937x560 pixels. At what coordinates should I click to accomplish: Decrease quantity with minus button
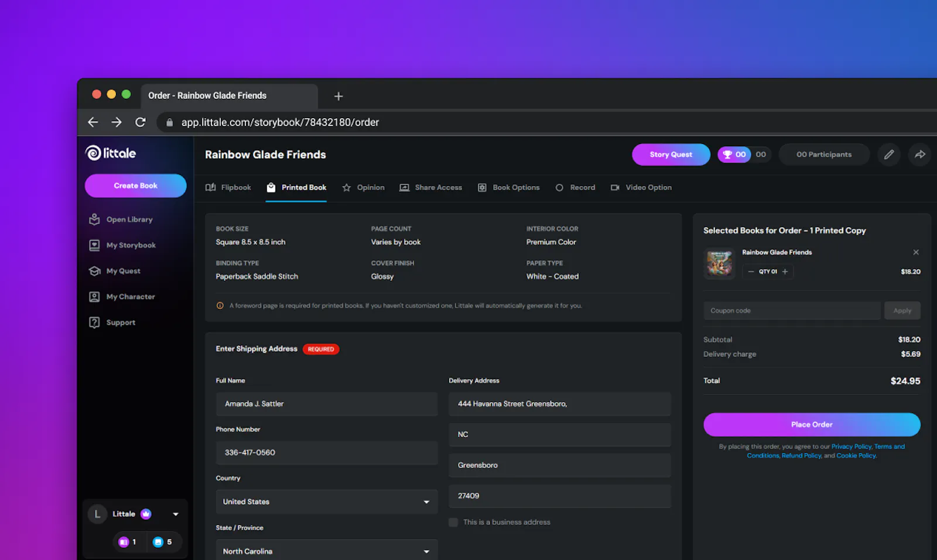pyautogui.click(x=751, y=272)
